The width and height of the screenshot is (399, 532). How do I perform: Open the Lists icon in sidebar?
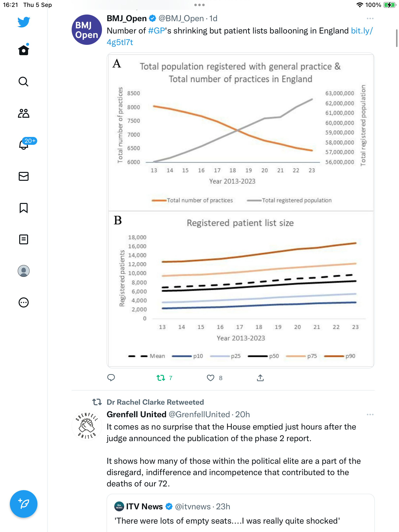(24, 239)
